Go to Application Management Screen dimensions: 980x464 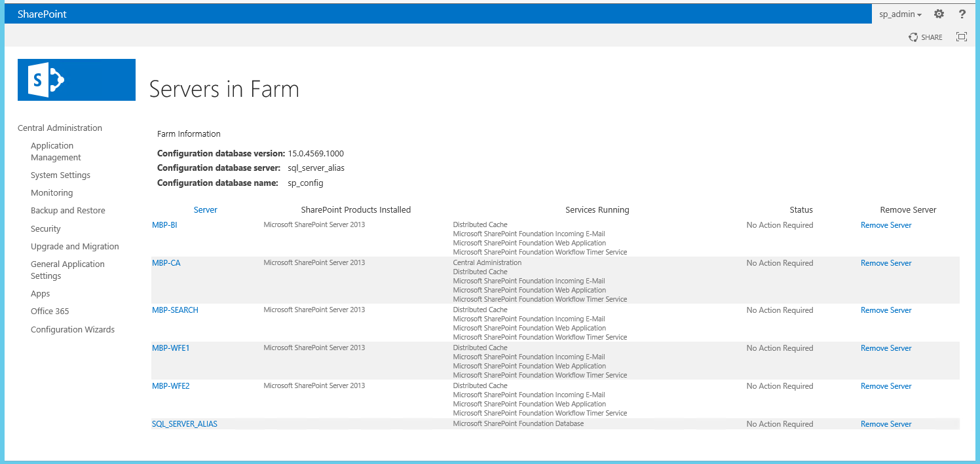pyautogui.click(x=56, y=152)
